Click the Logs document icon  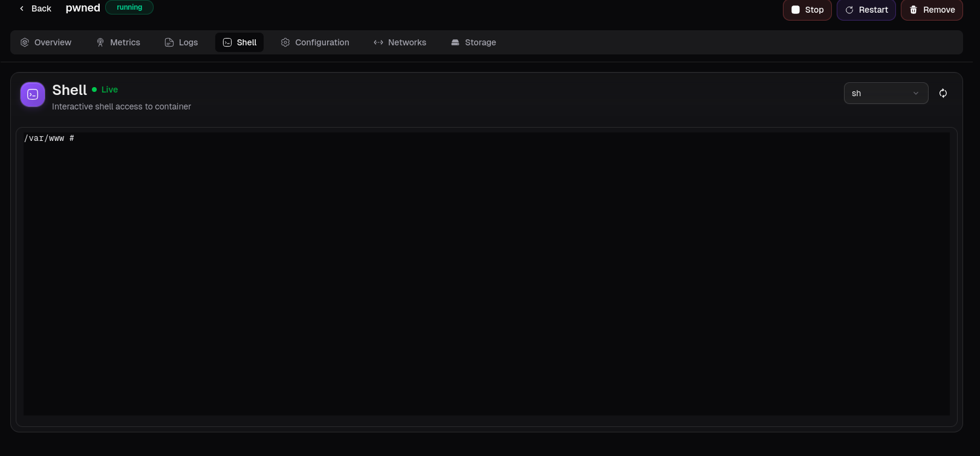pos(169,42)
